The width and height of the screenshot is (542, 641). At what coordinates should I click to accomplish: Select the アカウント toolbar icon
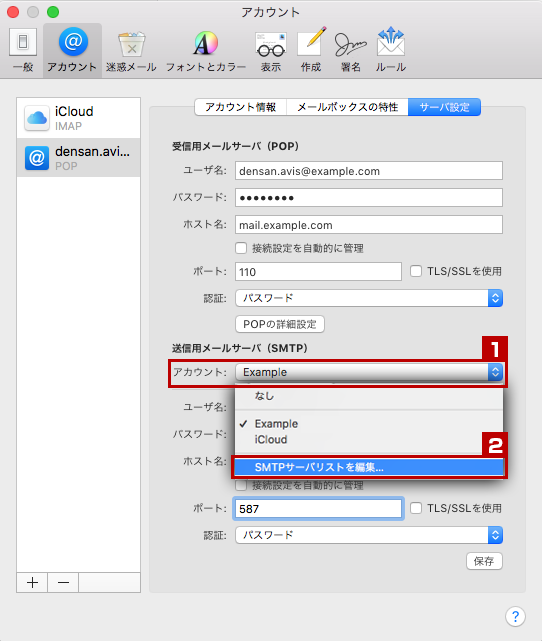[x=72, y=50]
